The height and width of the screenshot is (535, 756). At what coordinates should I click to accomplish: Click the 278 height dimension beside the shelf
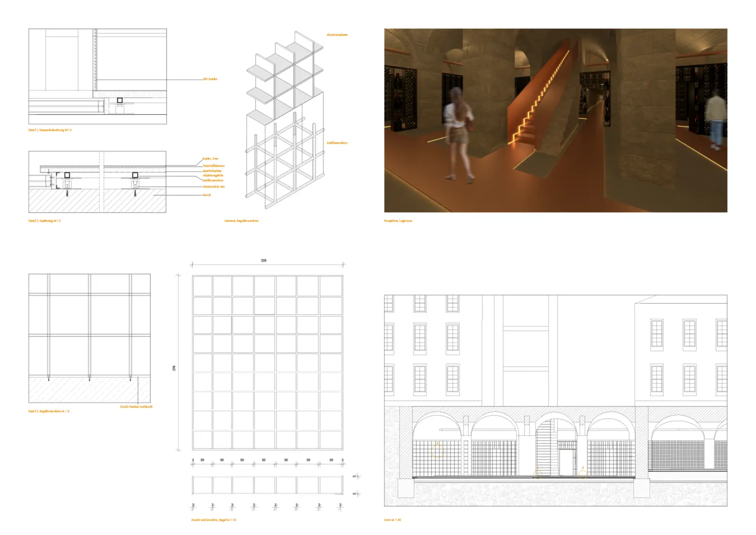pos(174,368)
